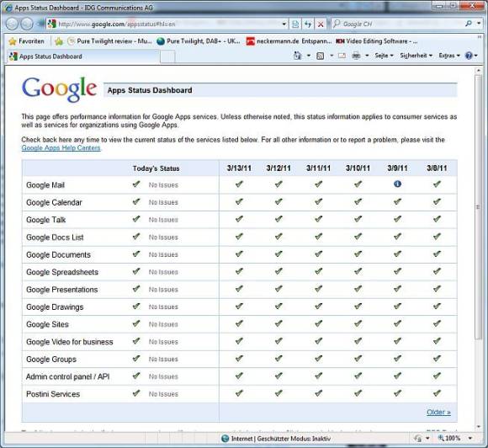The height and width of the screenshot is (448, 488).
Task: Click the RSS feeds icon in command bar
Action: pos(321,56)
